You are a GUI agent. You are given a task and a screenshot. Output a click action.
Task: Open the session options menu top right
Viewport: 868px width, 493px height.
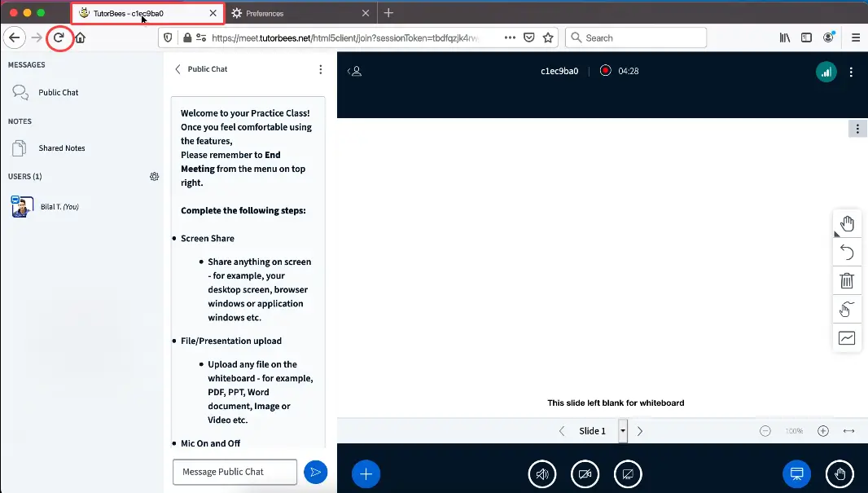point(851,72)
